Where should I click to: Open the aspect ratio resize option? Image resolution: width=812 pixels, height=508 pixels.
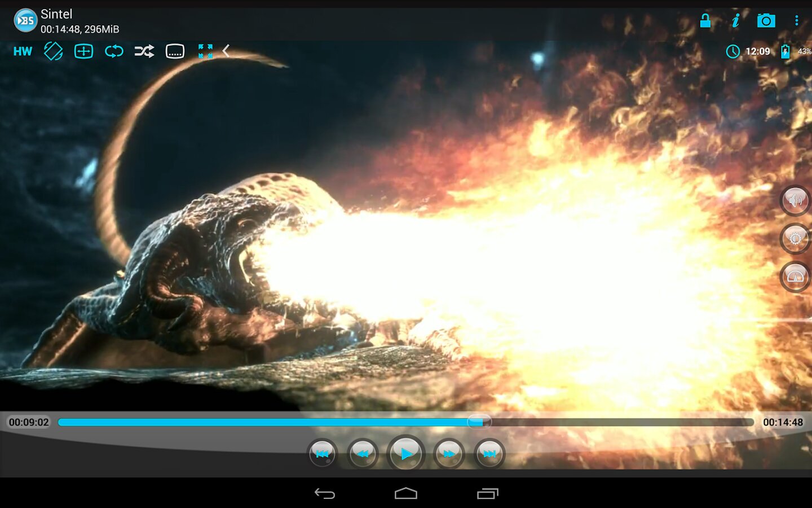click(x=83, y=51)
